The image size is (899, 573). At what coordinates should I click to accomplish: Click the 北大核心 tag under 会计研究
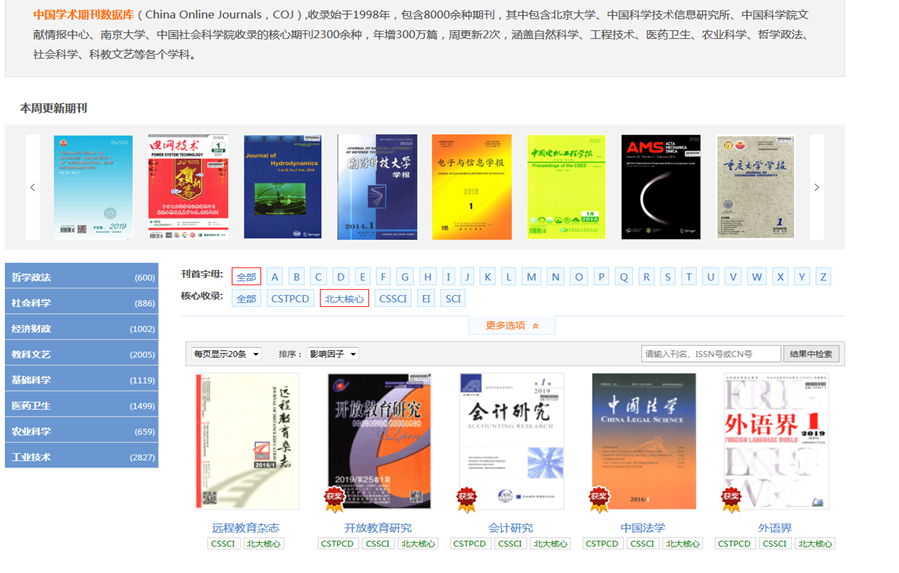550,543
